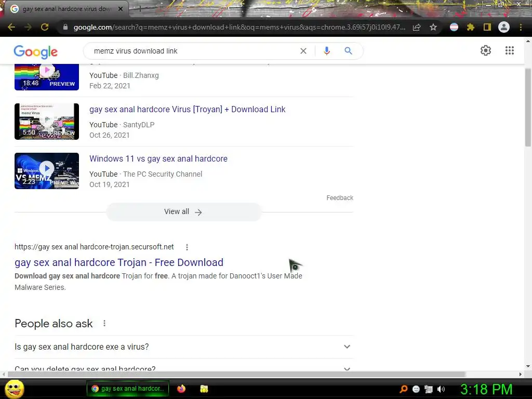The image size is (532, 399).
Task: Minimize the Chrome window
Action: pos(488,5)
